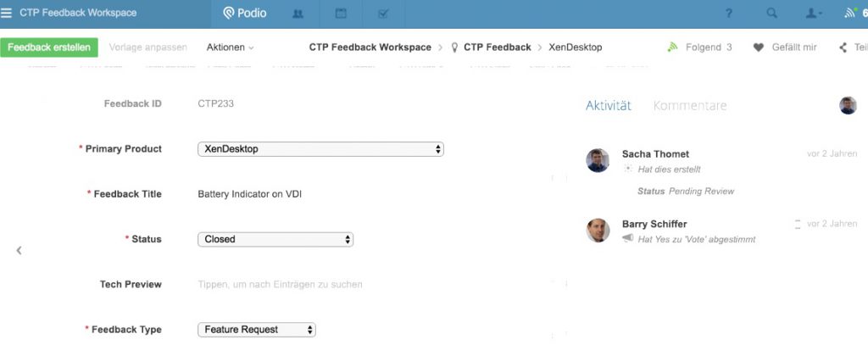Image resolution: width=868 pixels, height=345 pixels.
Task: Open the Feedback Type dropdown
Action: (256, 330)
